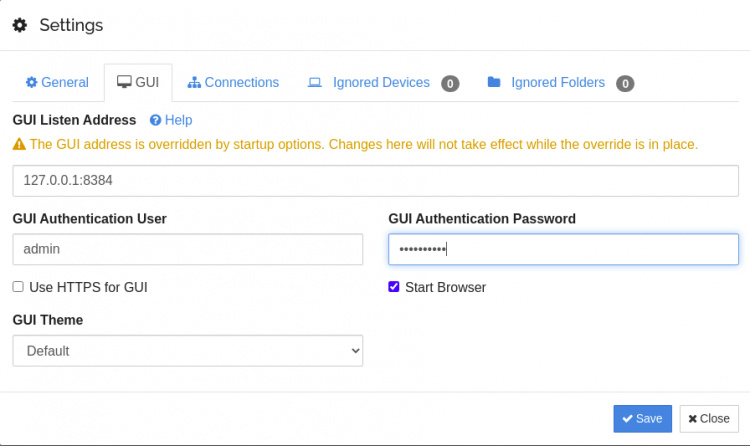Screen dimensions: 750x446
Task: Click the Settings gear icon in header
Action: tap(19, 25)
